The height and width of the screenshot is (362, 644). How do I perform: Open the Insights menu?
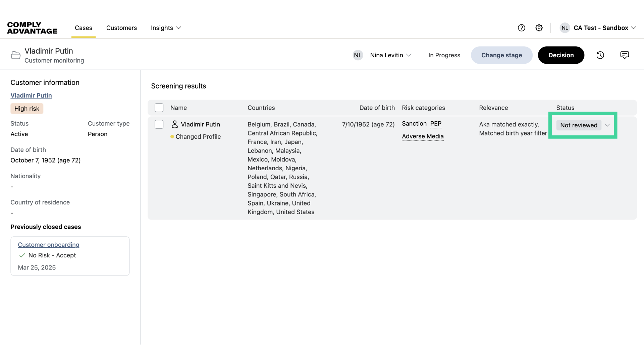point(166,28)
